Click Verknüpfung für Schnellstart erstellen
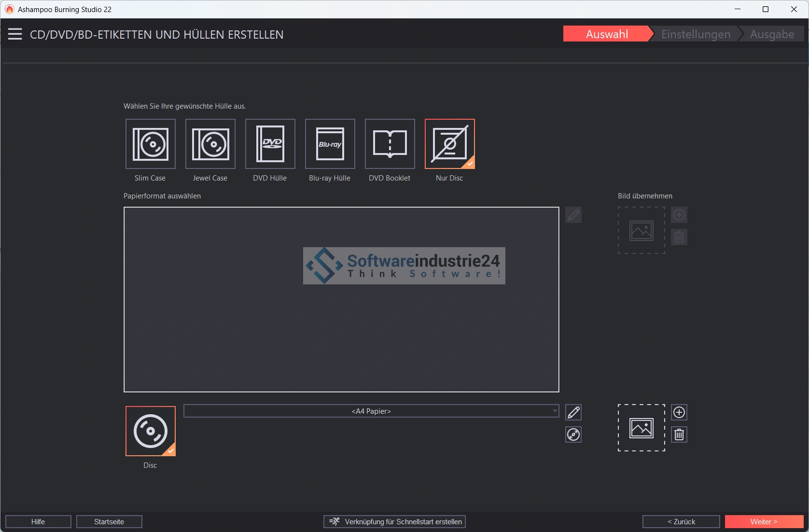The height and width of the screenshot is (532, 809). [x=394, y=522]
